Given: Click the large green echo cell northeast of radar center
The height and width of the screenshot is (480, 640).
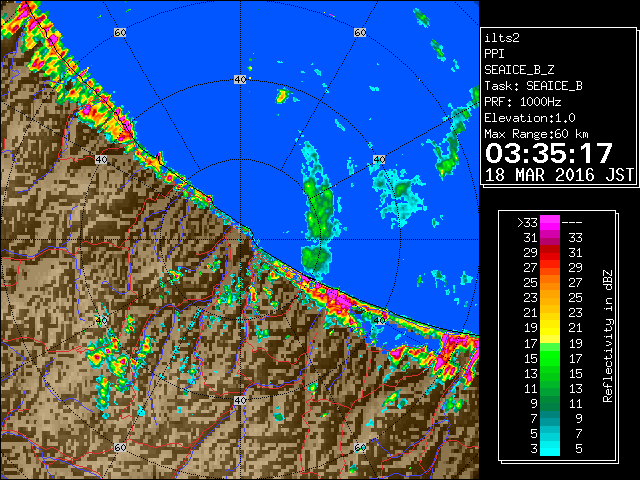Looking at the screenshot, I should point(320,208).
